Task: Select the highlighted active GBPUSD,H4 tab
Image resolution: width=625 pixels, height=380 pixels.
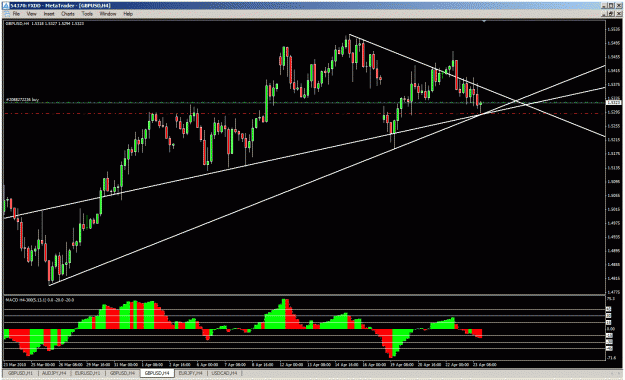Action: coord(157,373)
